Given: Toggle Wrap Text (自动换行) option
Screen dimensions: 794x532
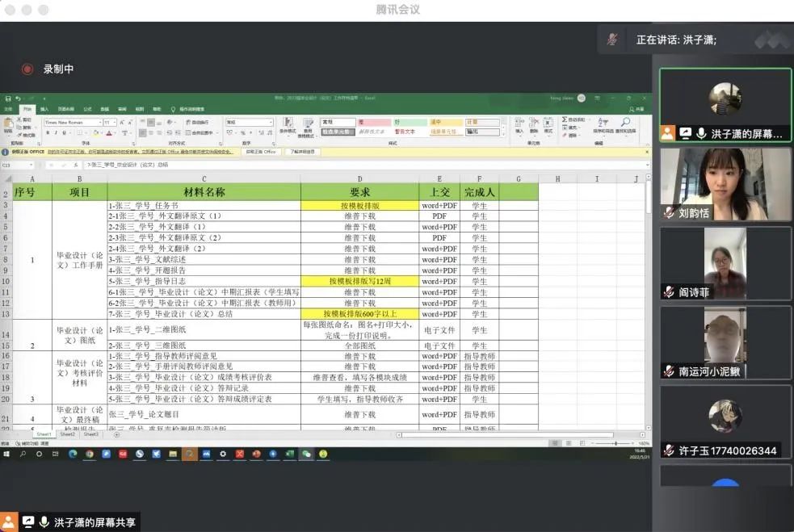Looking at the screenshot, I should [x=198, y=123].
